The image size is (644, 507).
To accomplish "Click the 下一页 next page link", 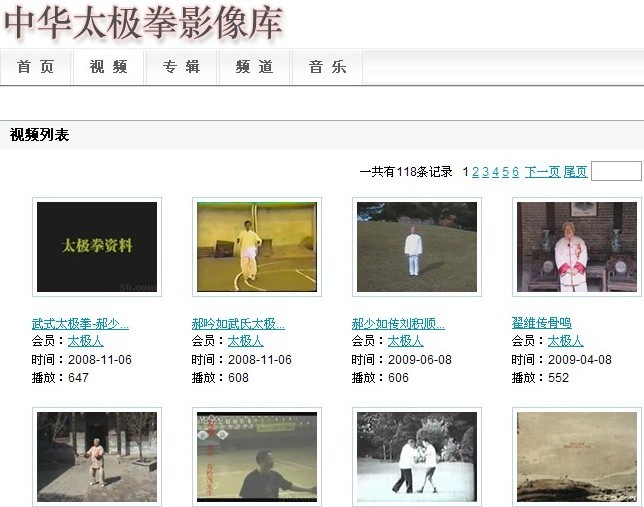I will 542,172.
